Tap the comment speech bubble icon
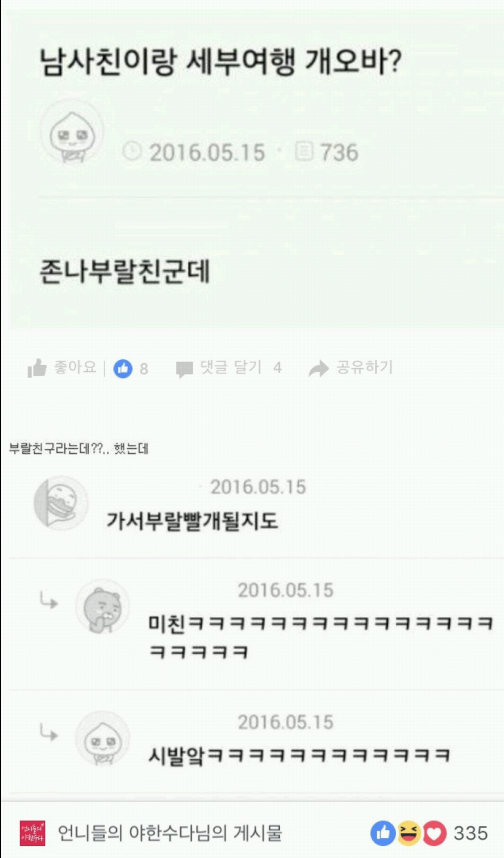This screenshot has width=504, height=858. (184, 369)
